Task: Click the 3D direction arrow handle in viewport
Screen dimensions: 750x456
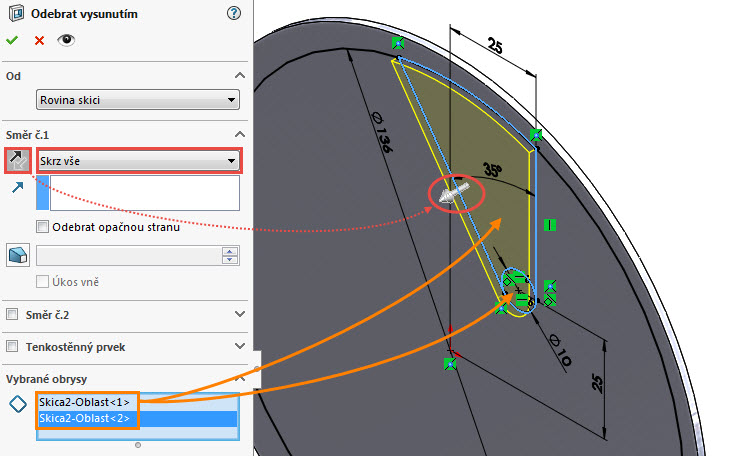Action: coord(454,193)
